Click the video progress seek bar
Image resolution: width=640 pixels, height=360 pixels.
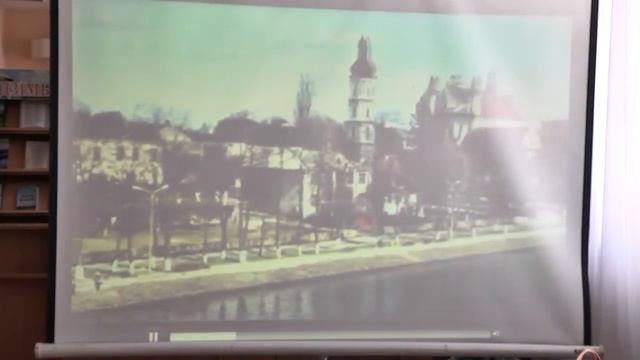click(330, 336)
